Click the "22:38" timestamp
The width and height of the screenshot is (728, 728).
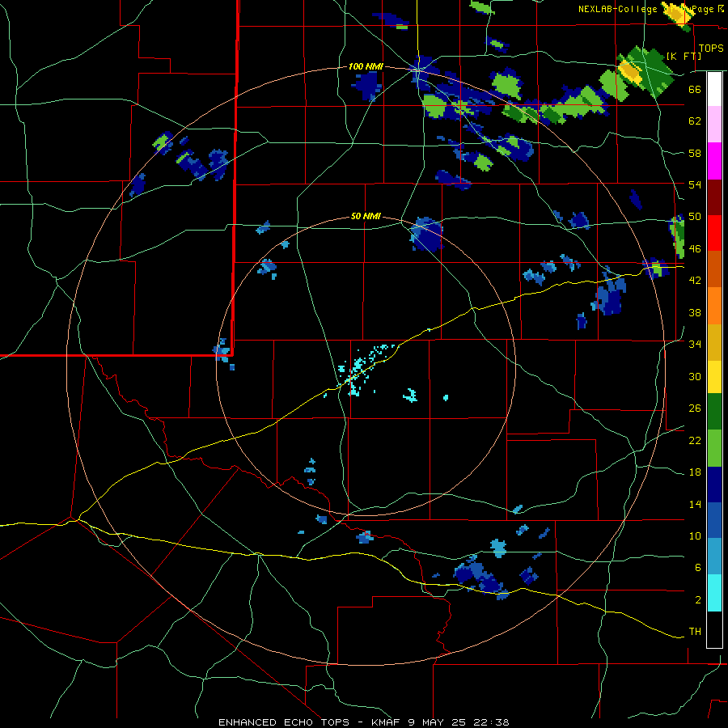[491, 722]
